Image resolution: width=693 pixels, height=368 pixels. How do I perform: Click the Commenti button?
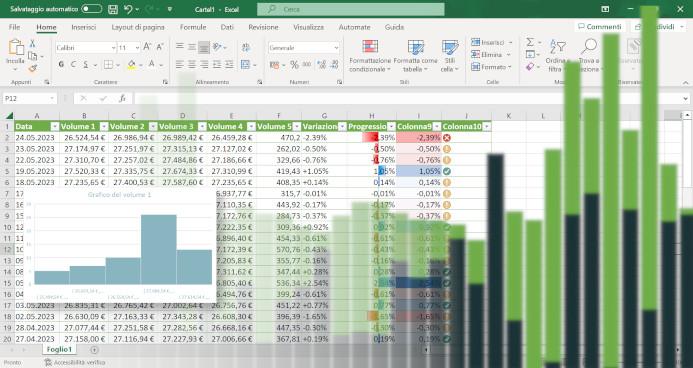click(600, 27)
